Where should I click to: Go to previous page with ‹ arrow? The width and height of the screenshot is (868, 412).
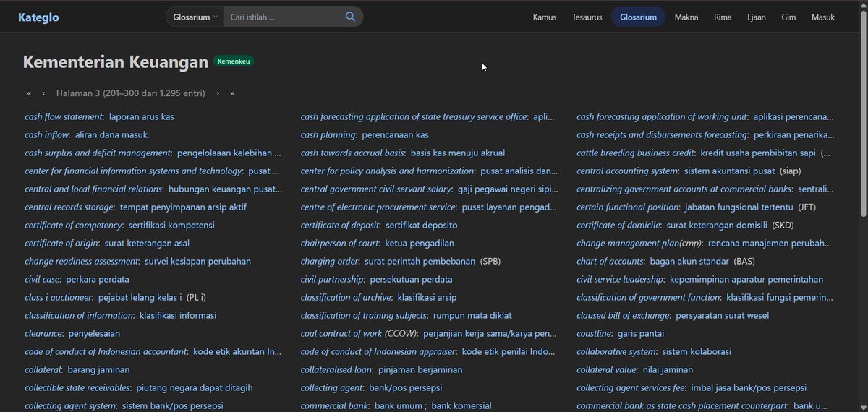coord(43,93)
